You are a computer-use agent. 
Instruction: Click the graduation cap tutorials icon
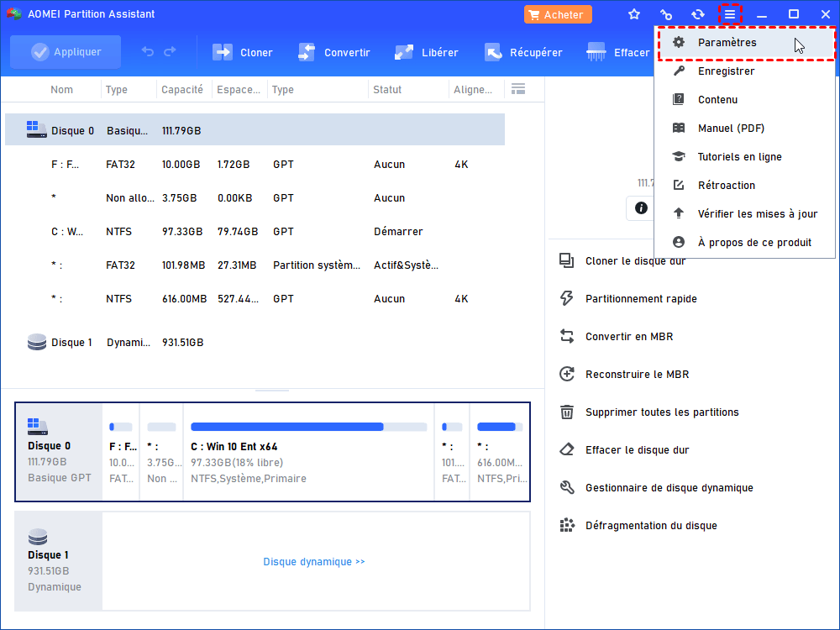click(x=678, y=156)
